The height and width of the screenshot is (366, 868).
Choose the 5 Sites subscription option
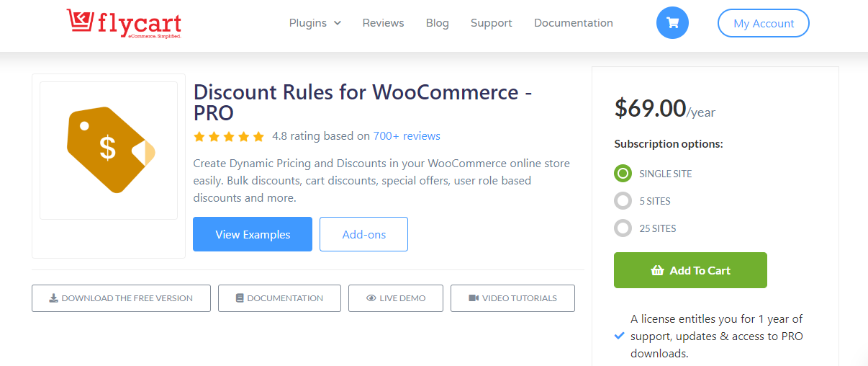pos(623,201)
